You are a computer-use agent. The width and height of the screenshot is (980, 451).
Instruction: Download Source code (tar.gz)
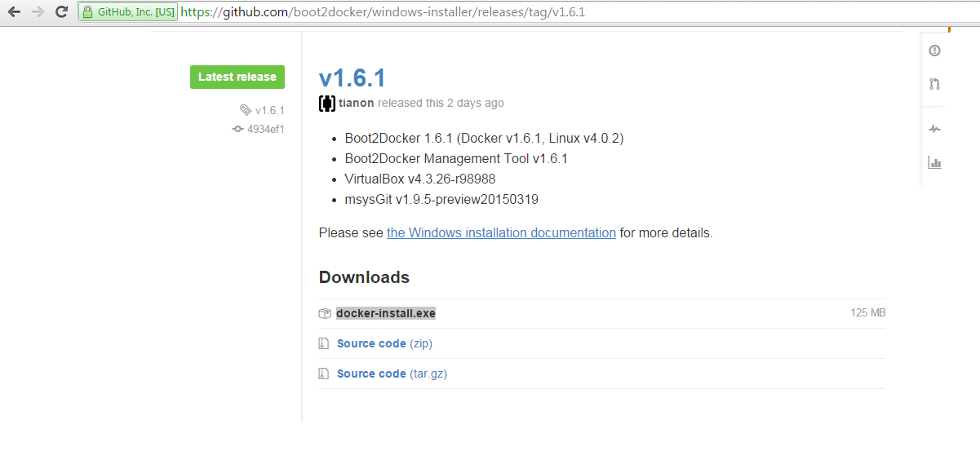click(392, 374)
